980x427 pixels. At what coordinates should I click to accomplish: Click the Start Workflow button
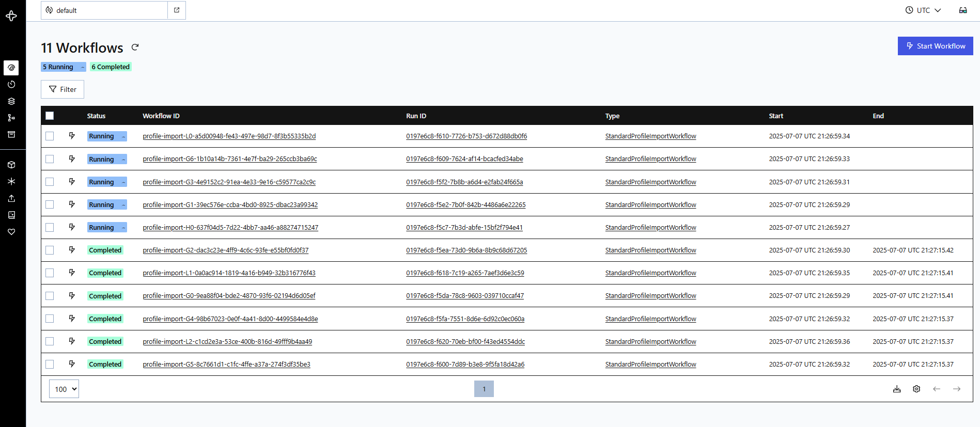coord(935,46)
